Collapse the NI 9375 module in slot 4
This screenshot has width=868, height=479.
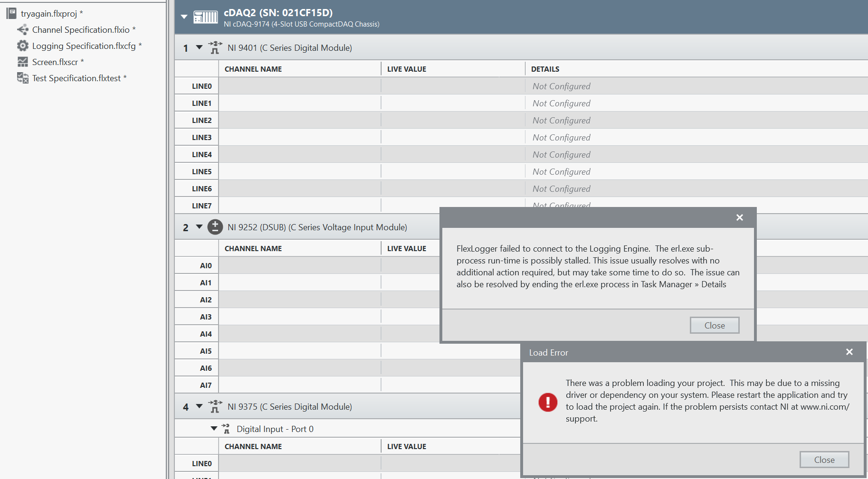coord(199,406)
